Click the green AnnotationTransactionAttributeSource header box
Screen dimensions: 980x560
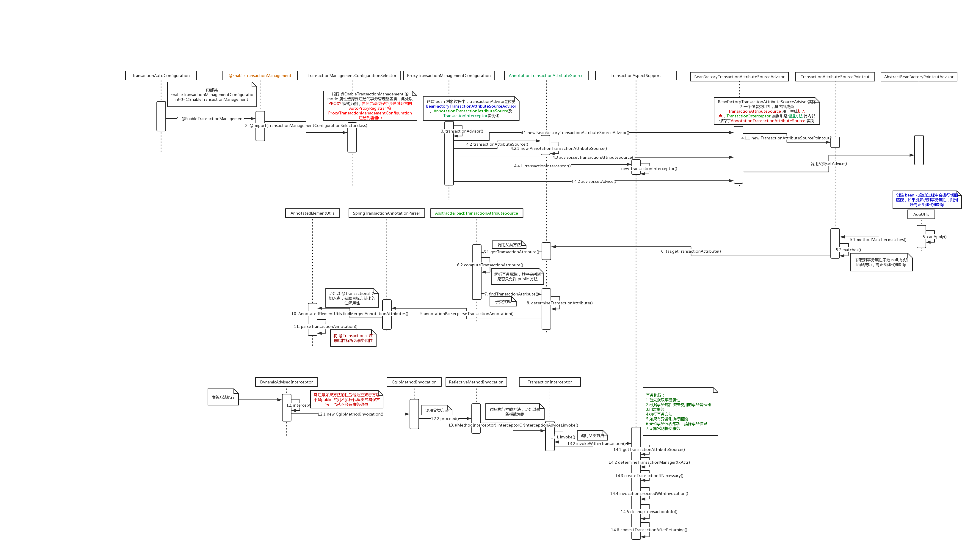click(x=546, y=75)
